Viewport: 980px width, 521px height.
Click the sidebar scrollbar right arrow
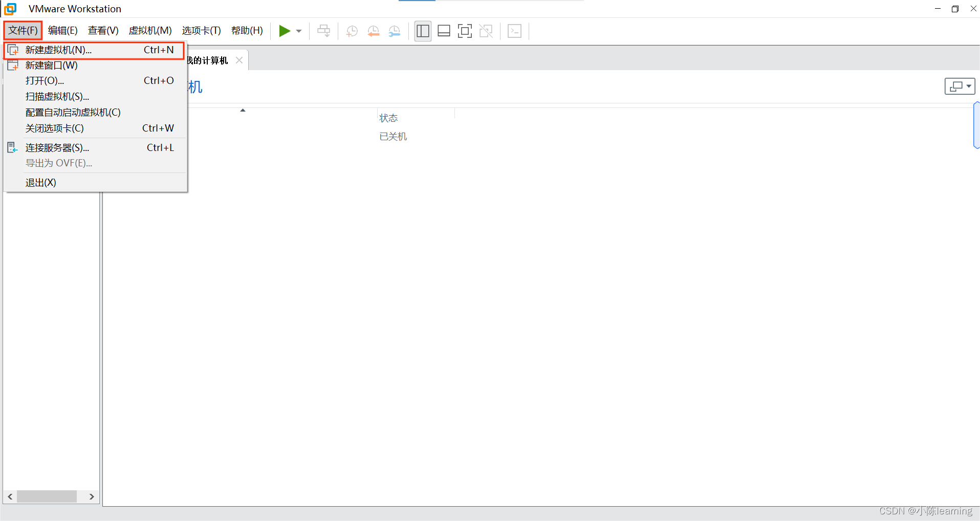pyautogui.click(x=92, y=496)
